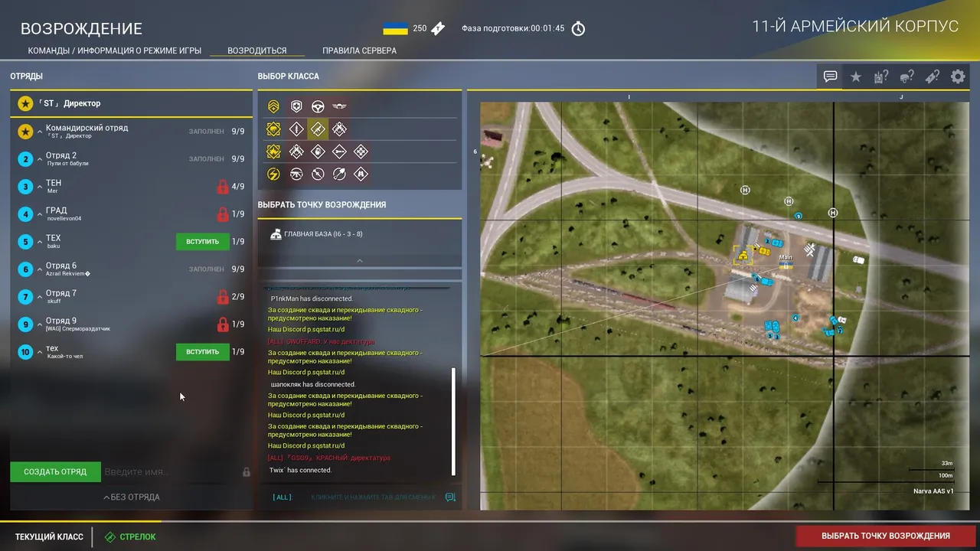980x551 pixels.
Task: Open the helmet role info icon
Action: (x=907, y=77)
